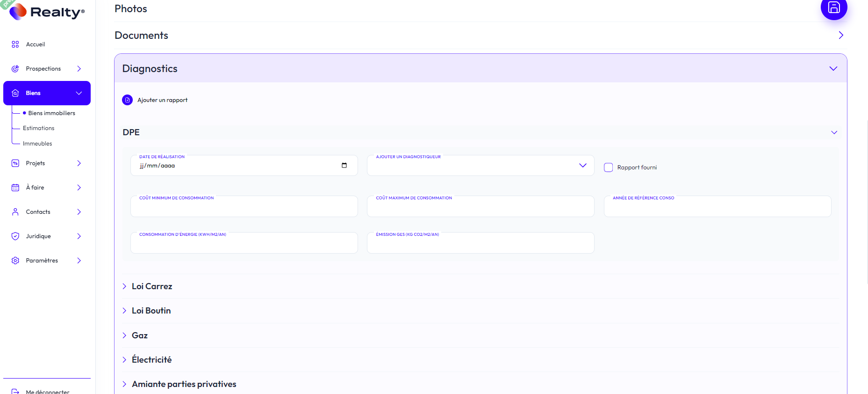868x394 pixels.
Task: Click the Prospections target icon
Action: tap(15, 69)
